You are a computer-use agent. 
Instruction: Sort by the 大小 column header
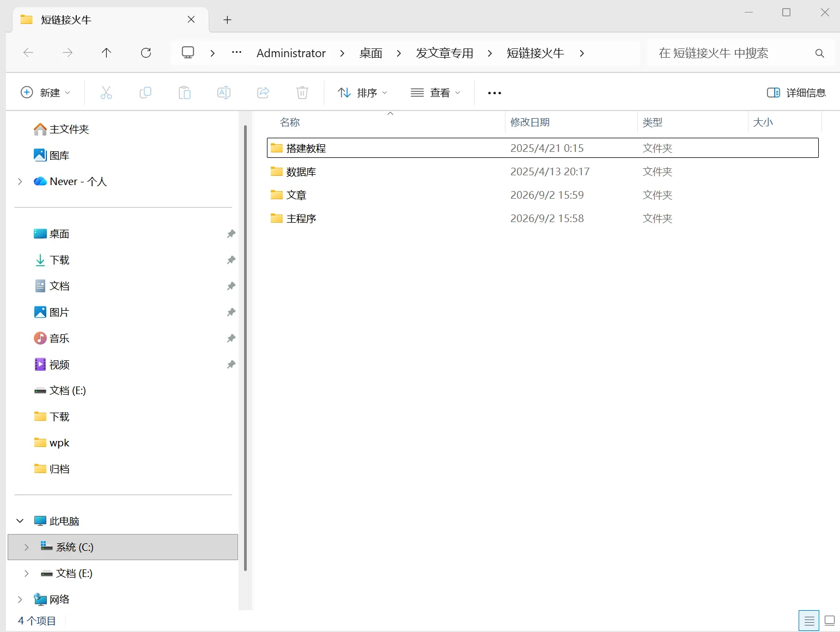[x=784, y=122]
